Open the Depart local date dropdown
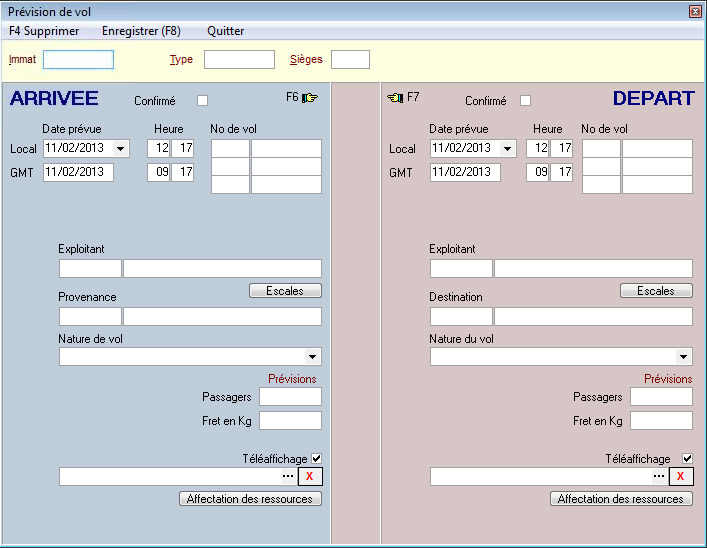 pos(508,149)
